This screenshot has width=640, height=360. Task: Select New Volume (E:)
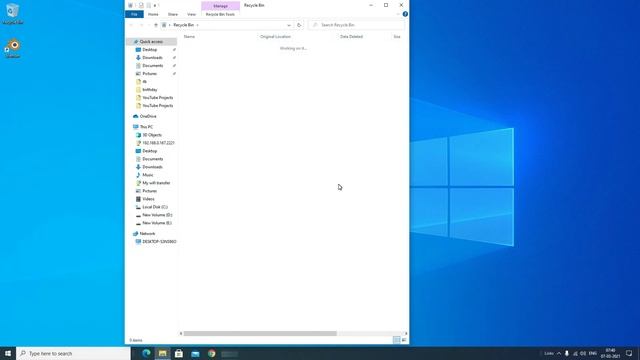pyautogui.click(x=157, y=223)
